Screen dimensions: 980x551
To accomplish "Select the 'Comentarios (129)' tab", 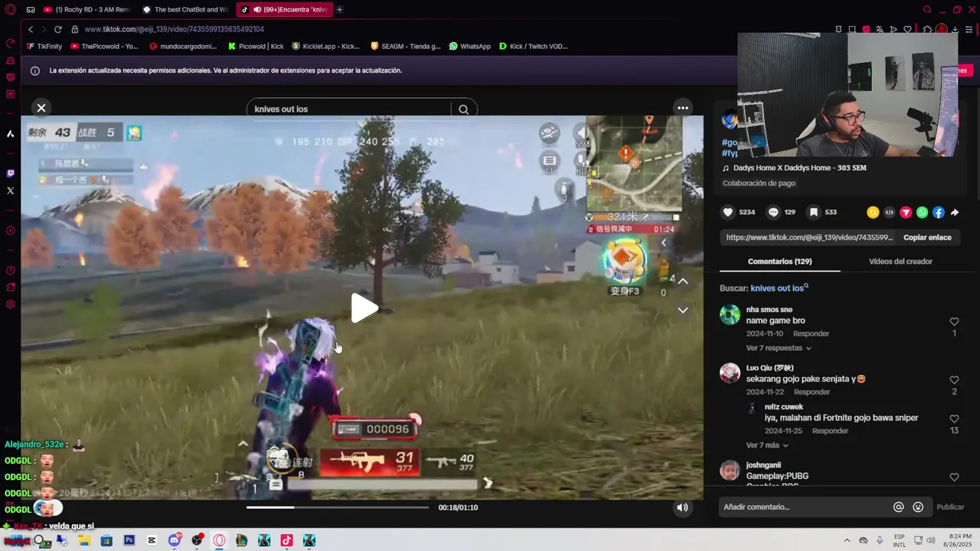I will click(x=779, y=261).
